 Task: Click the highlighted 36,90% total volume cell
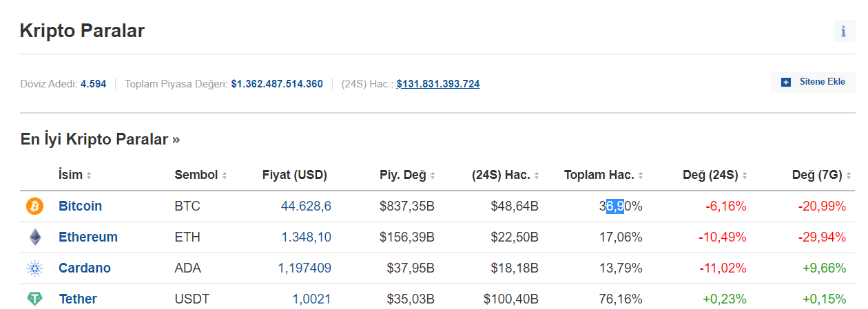(621, 206)
